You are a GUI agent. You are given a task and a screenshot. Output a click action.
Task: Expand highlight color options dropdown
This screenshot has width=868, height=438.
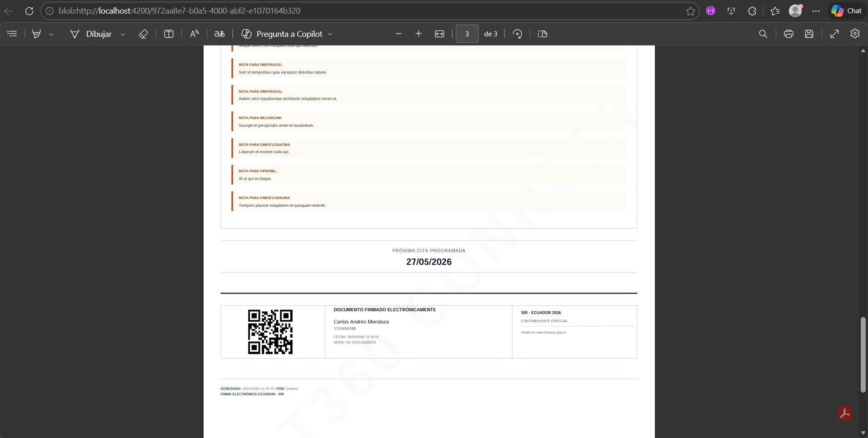pos(52,34)
